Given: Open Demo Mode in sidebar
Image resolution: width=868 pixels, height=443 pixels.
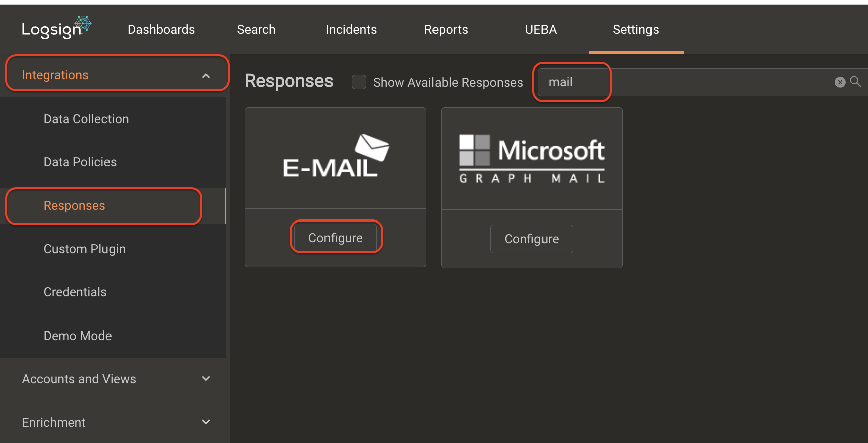Looking at the screenshot, I should (x=78, y=336).
